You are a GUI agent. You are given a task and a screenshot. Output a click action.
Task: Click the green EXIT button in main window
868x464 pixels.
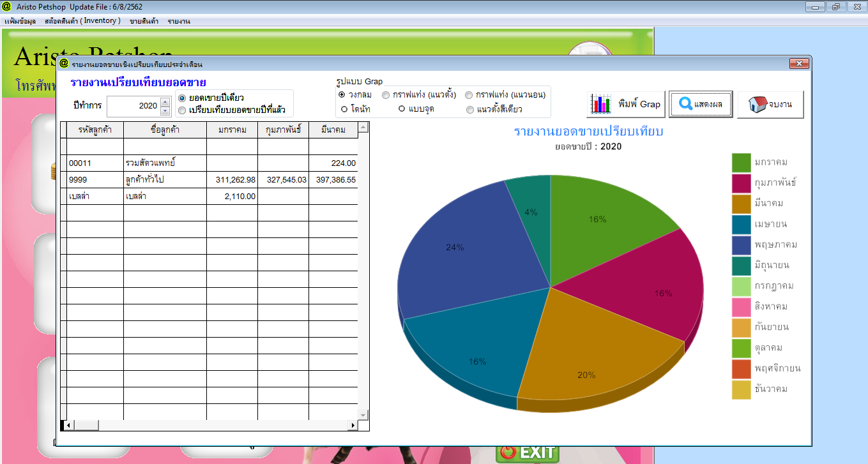pos(528,453)
